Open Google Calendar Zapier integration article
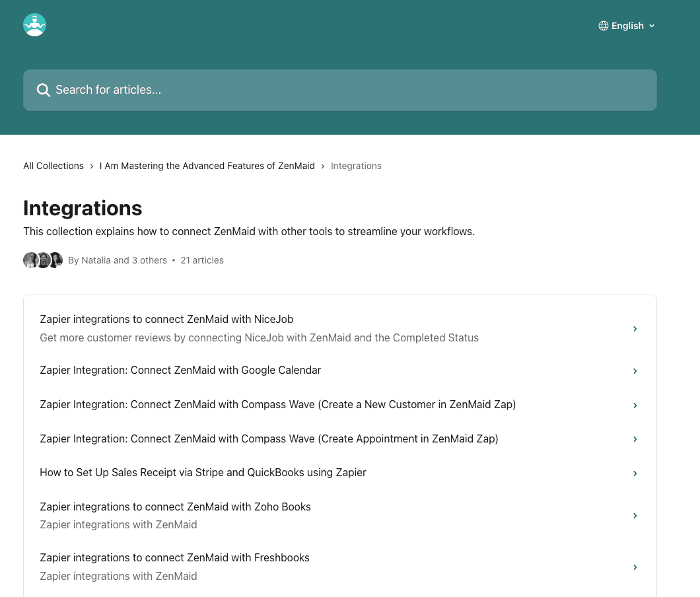The image size is (700, 597). point(180,370)
